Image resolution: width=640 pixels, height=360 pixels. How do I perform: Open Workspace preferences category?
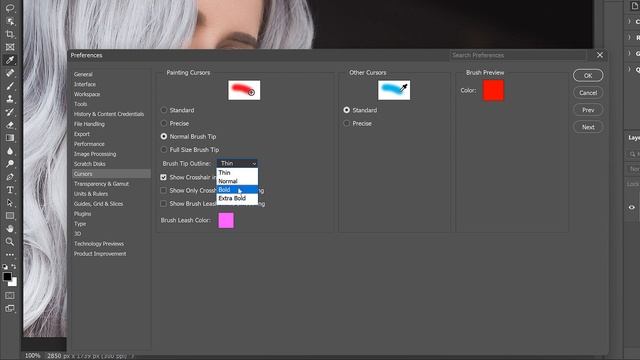coord(87,94)
